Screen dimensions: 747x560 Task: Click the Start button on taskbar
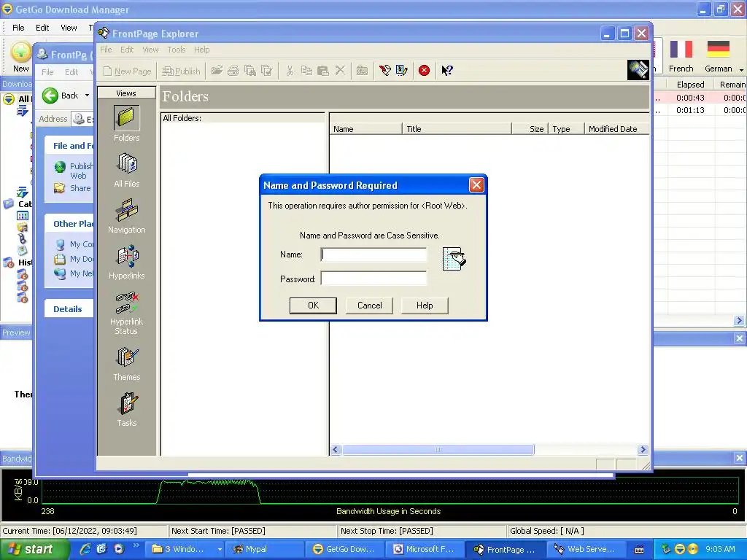pos(35,549)
